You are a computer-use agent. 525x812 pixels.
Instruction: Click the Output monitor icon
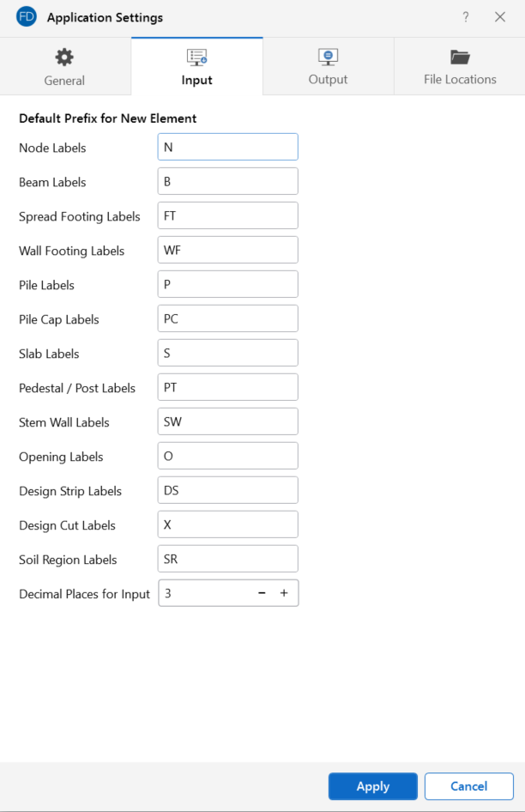point(328,58)
